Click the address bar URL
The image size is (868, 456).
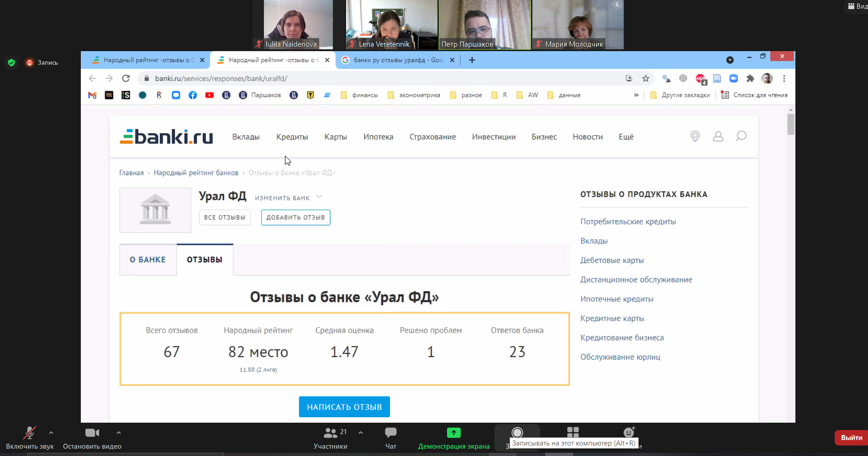click(221, 79)
